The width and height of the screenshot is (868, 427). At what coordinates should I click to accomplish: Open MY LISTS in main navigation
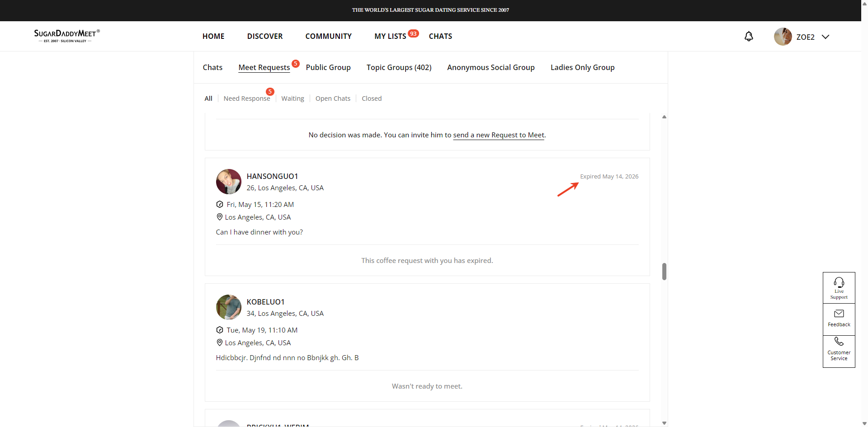coord(390,36)
